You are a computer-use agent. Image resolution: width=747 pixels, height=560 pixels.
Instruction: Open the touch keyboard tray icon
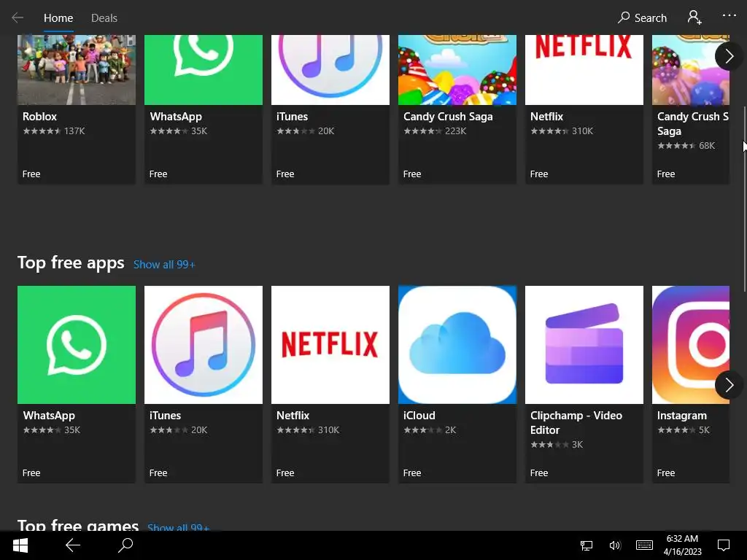(x=644, y=545)
